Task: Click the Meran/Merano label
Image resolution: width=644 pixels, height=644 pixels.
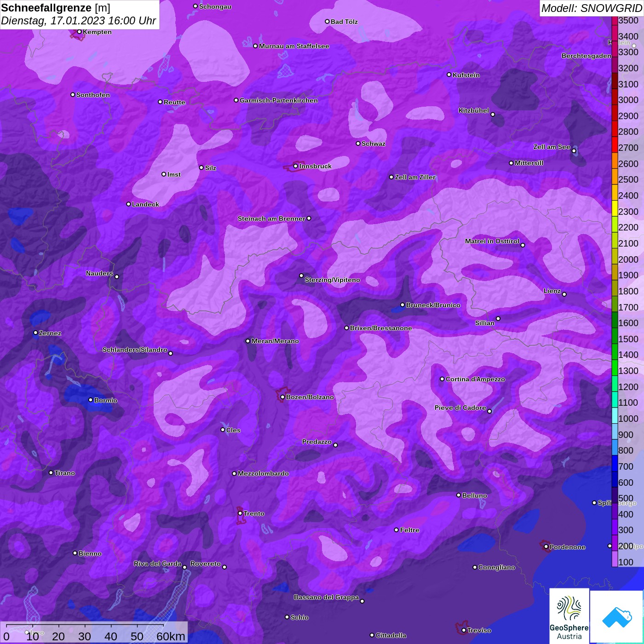Action: point(275,341)
